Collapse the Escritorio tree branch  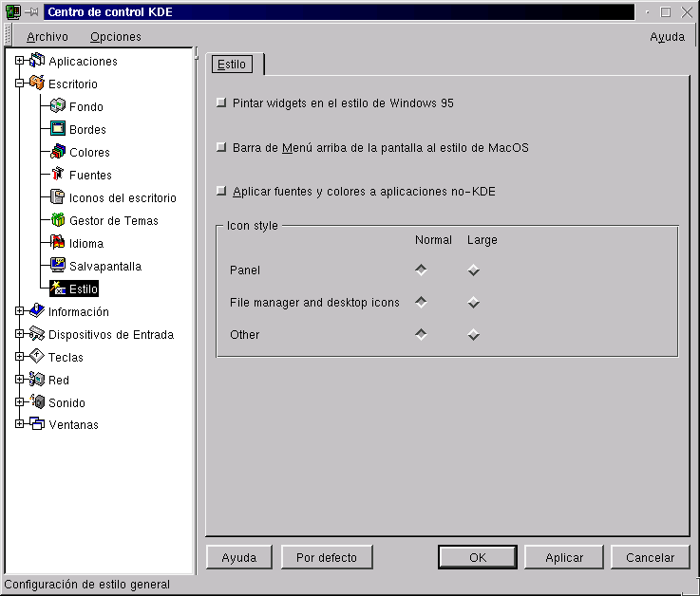(19, 84)
